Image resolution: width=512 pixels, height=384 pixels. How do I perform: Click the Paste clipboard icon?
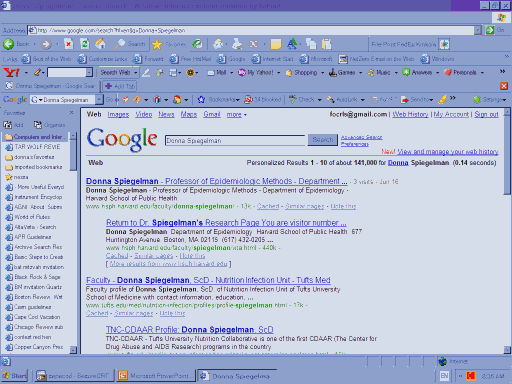[x=326, y=44]
